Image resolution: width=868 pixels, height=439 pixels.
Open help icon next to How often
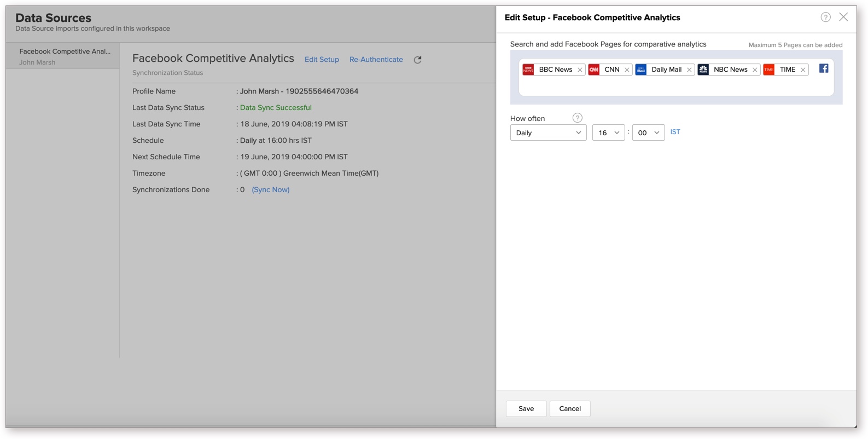pos(577,118)
